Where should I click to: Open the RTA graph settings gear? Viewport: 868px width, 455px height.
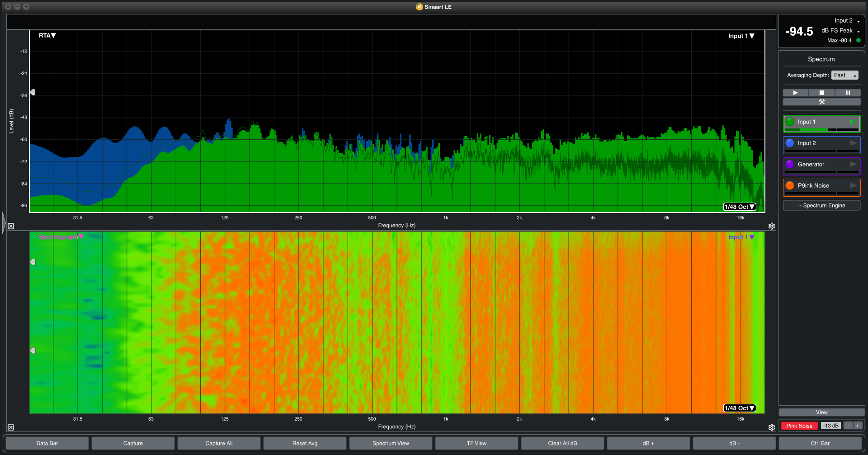[772, 226]
